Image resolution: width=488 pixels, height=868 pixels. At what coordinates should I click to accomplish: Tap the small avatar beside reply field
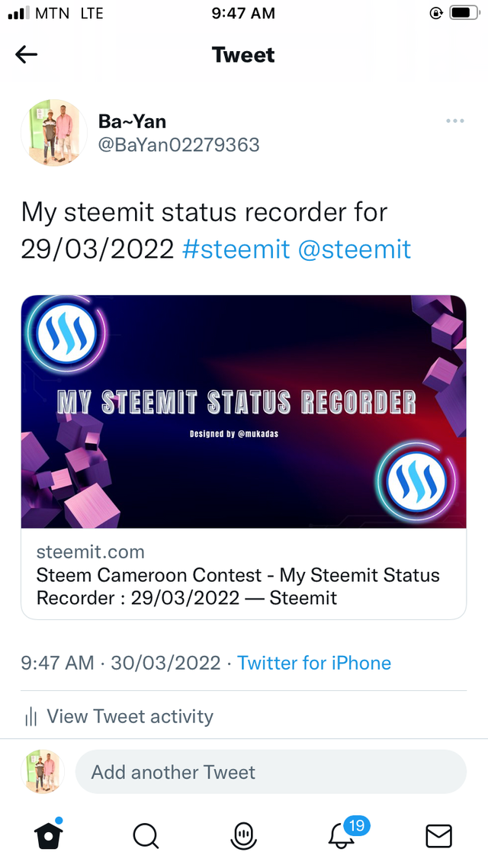click(x=43, y=772)
